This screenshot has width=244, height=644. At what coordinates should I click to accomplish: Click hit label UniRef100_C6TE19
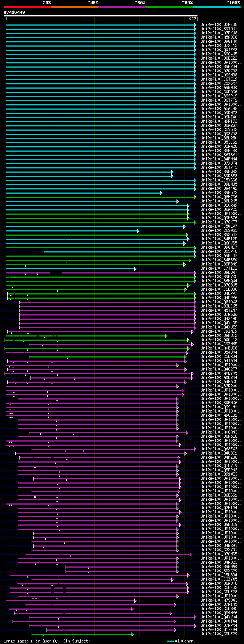pyautogui.click(x=219, y=79)
